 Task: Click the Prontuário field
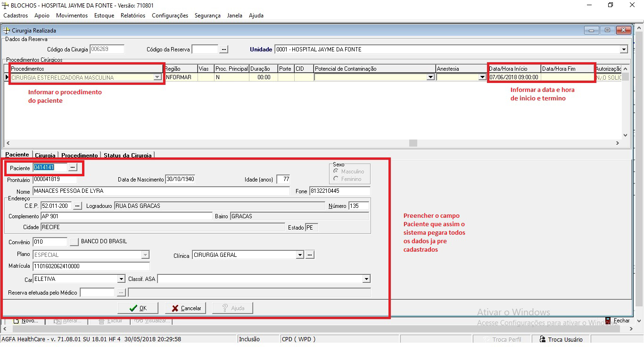click(x=55, y=180)
